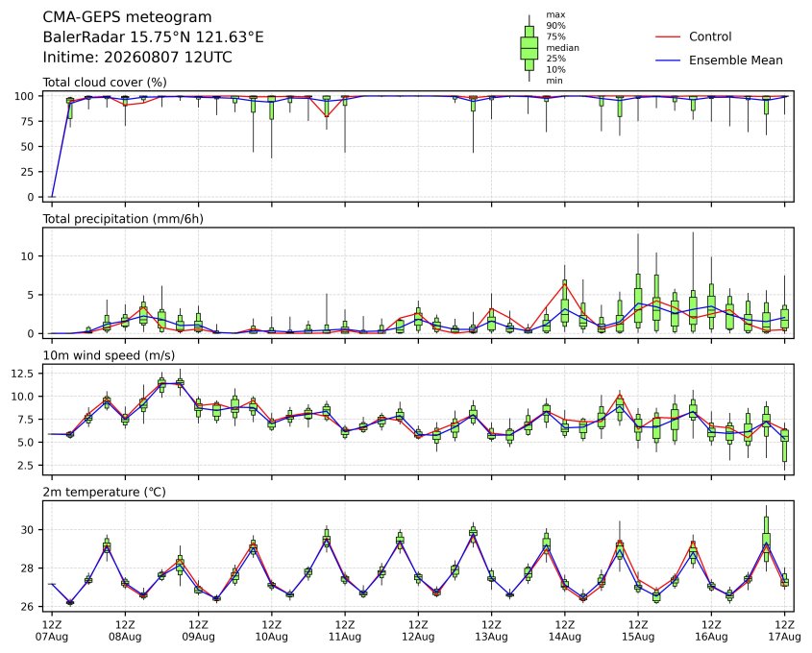The height and width of the screenshot is (653, 812).
Task: Click the '10.0' tick on the wind speed axis
Action: coord(22,397)
